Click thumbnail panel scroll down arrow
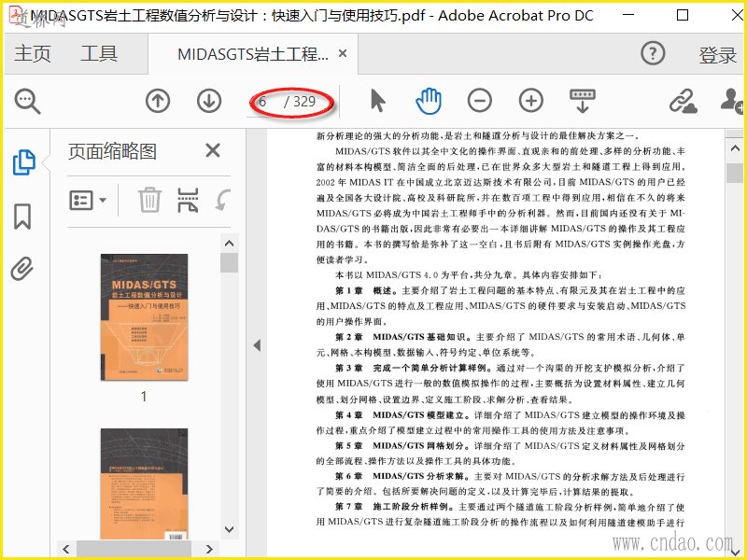Image resolution: width=747 pixels, height=560 pixels. (x=229, y=529)
